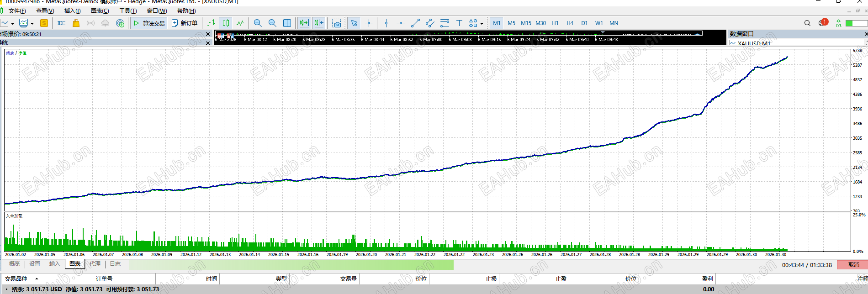Viewport: 868px width, 294px height.
Task: Toggle chart auto scroll icon
Action: coord(304,23)
